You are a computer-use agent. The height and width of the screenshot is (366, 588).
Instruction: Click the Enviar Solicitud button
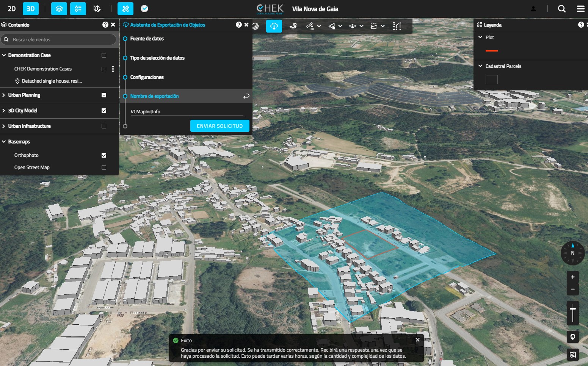coord(220,126)
